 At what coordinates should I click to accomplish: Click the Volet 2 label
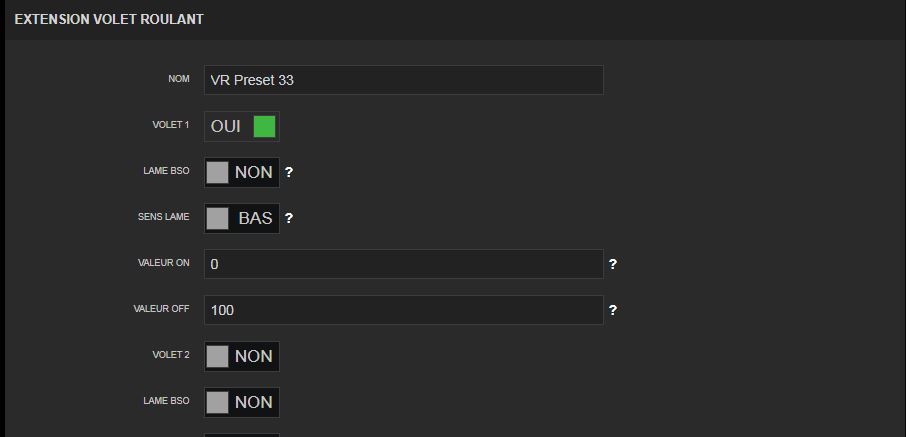[x=170, y=355]
